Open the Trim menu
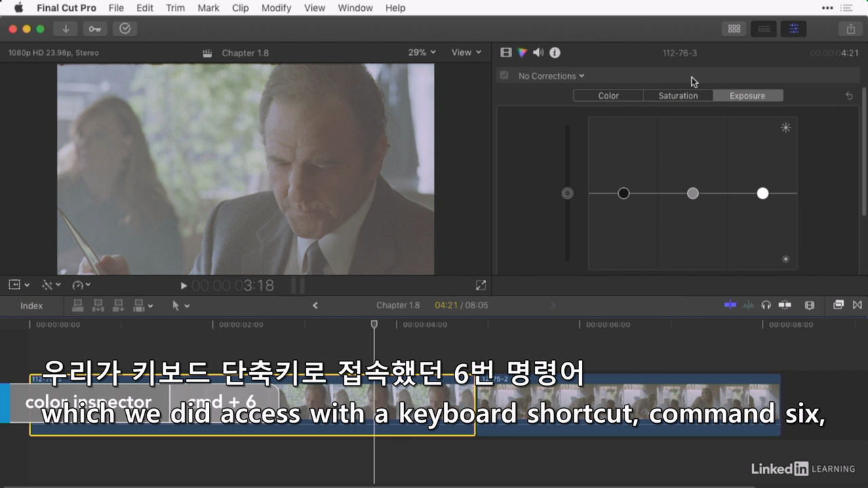868x488 pixels. tap(175, 8)
